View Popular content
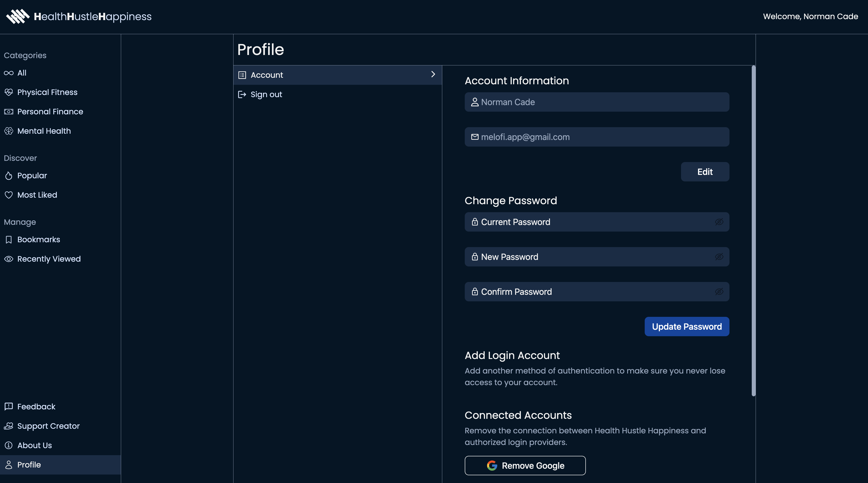The height and width of the screenshot is (483, 868). coord(60,176)
